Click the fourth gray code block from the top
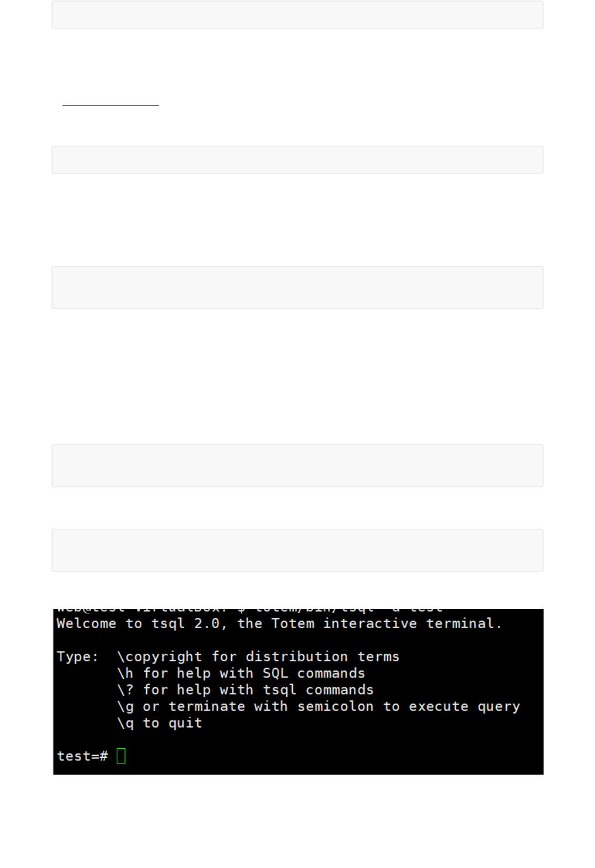595x868 pixels. [297, 466]
